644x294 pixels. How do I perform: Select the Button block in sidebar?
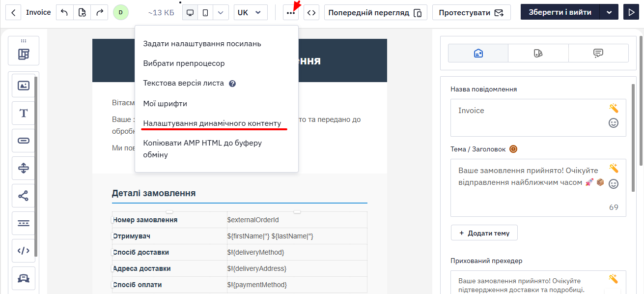pos(24,141)
